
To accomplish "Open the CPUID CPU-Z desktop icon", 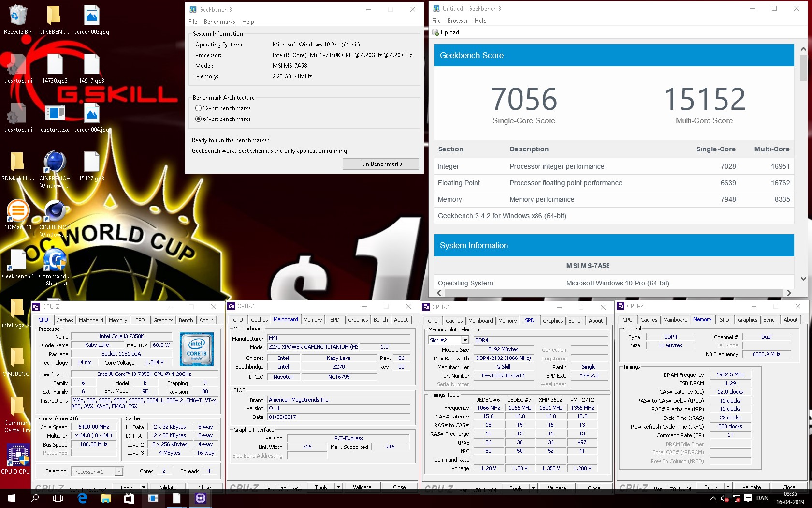I will coord(17,459).
